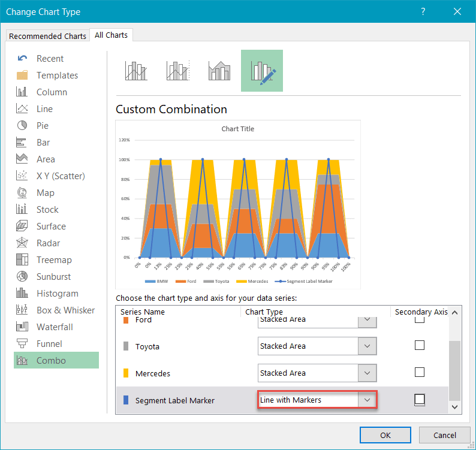Select the Pie chart category

point(42,126)
